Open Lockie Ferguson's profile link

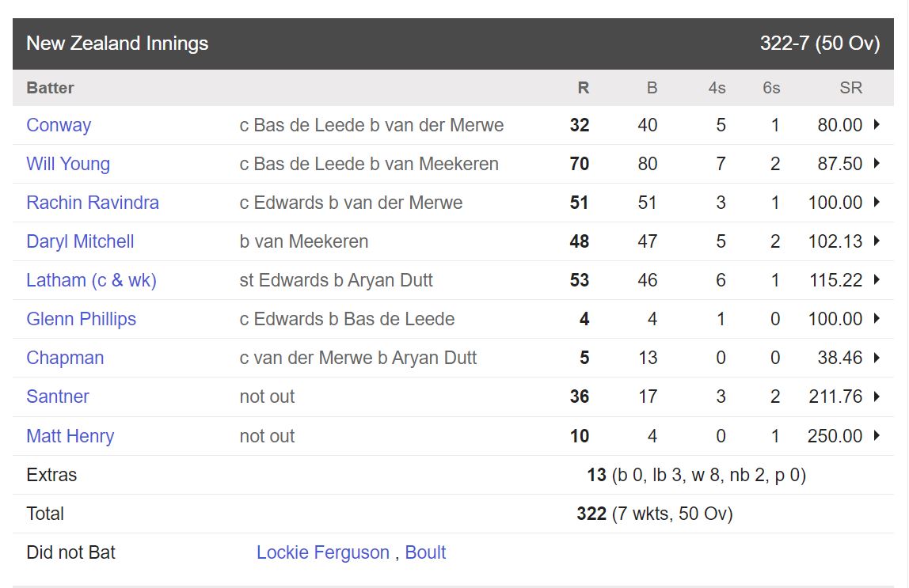(x=323, y=552)
